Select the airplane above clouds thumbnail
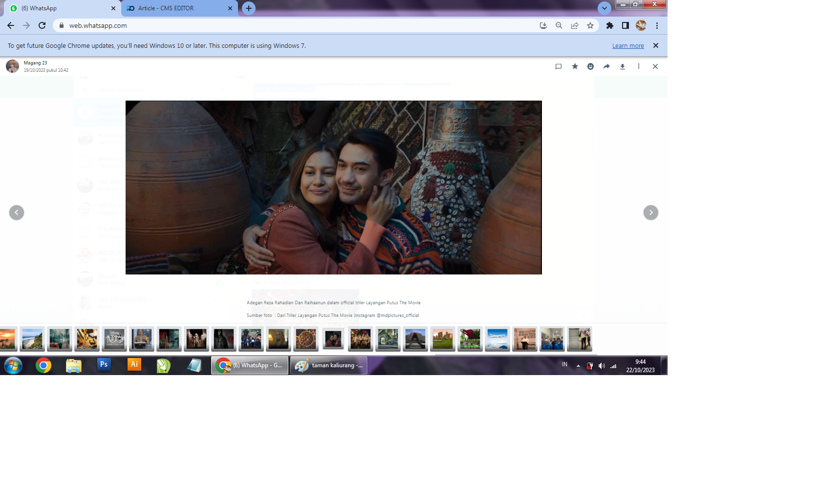 pos(497,339)
